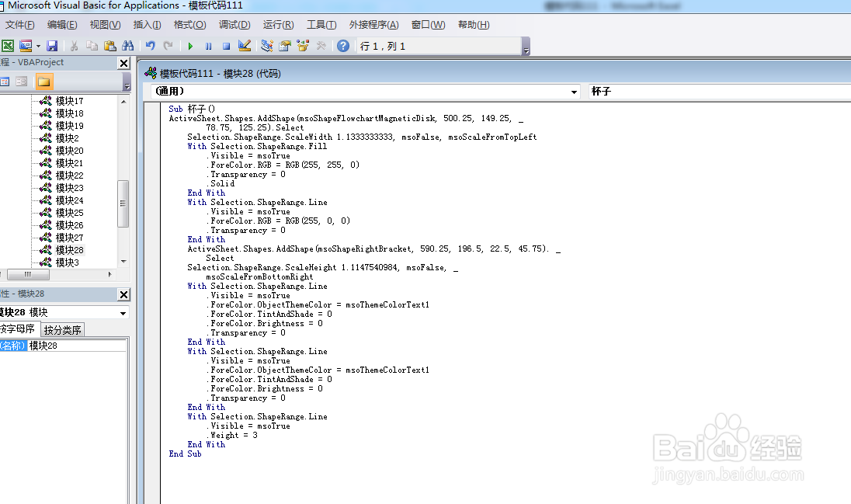851x504 pixels.
Task: Click View Code icon in project panel
Action: (x=5, y=82)
